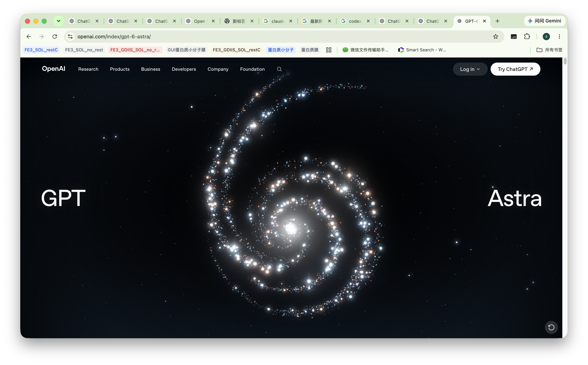Close the claude search tab
The width and height of the screenshot is (588, 365).
point(291,21)
